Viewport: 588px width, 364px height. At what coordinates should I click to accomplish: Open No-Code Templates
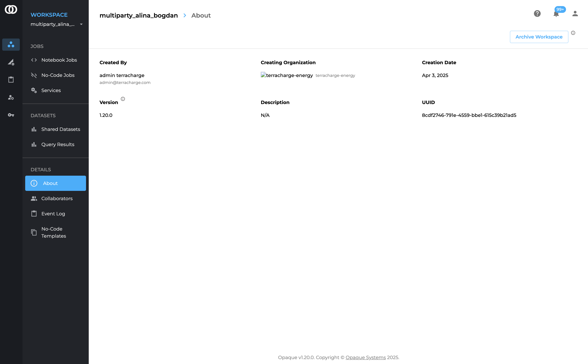(x=55, y=232)
